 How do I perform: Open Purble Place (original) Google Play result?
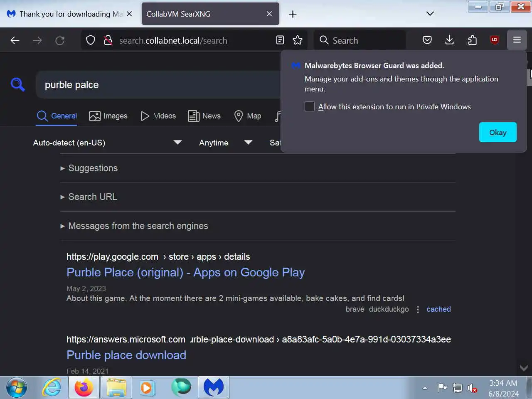coord(185,272)
